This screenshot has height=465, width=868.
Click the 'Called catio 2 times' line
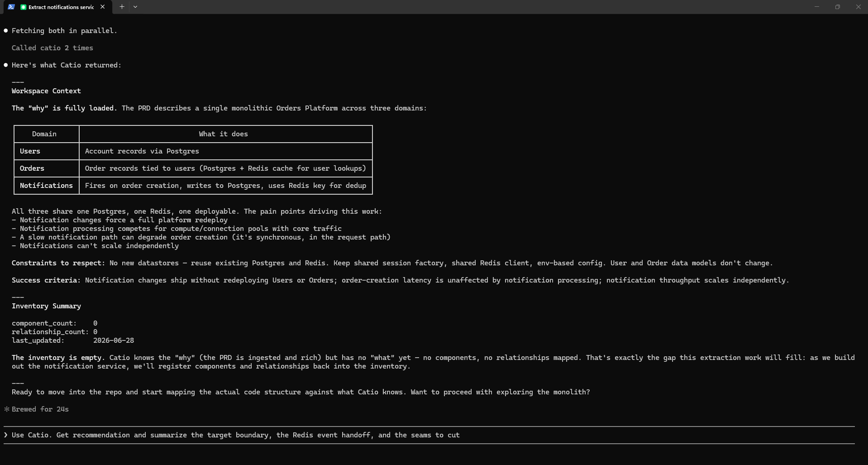(x=52, y=48)
